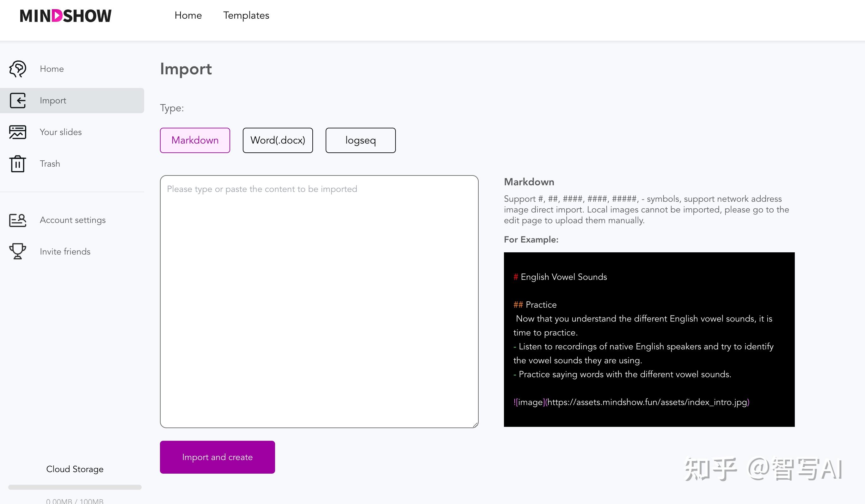Click the '# English Vowel Sounds' example line
The width and height of the screenshot is (865, 504).
pos(560,277)
